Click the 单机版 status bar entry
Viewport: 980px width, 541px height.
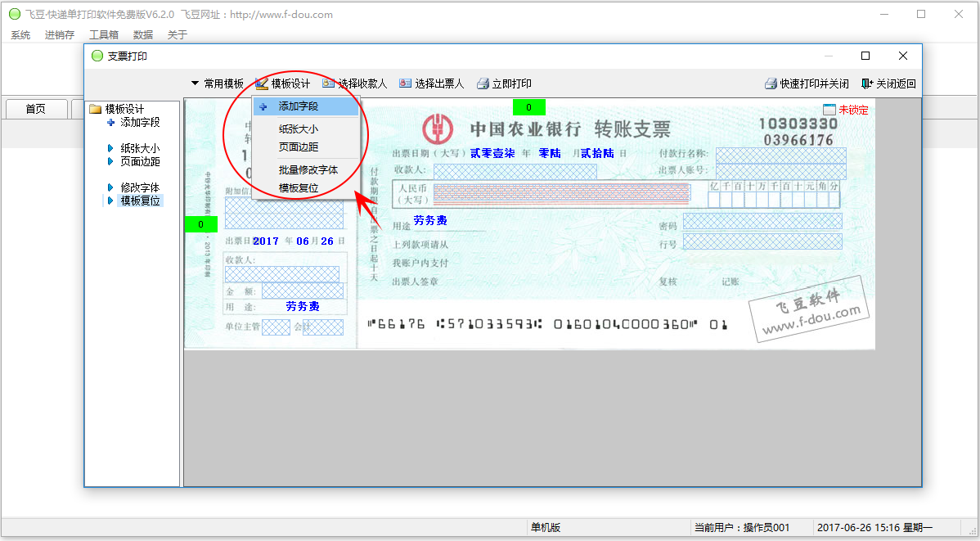(x=545, y=528)
